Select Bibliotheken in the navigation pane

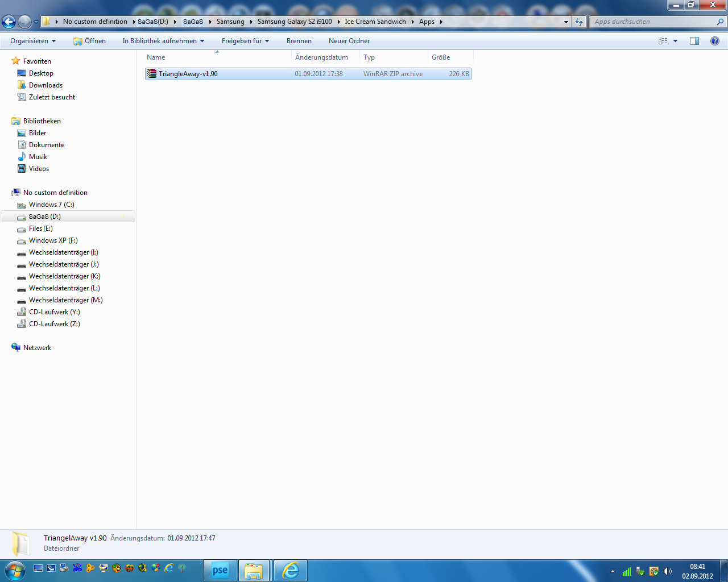click(x=42, y=121)
